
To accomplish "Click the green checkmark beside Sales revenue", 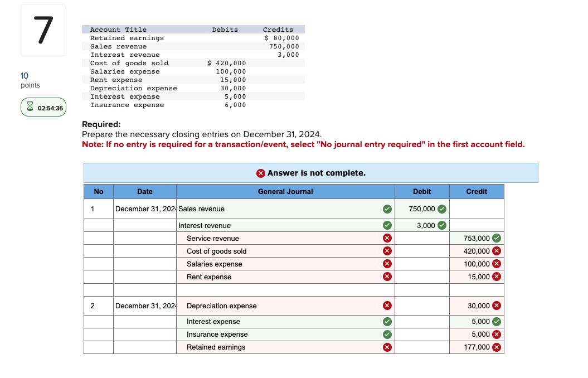I will 386,209.
